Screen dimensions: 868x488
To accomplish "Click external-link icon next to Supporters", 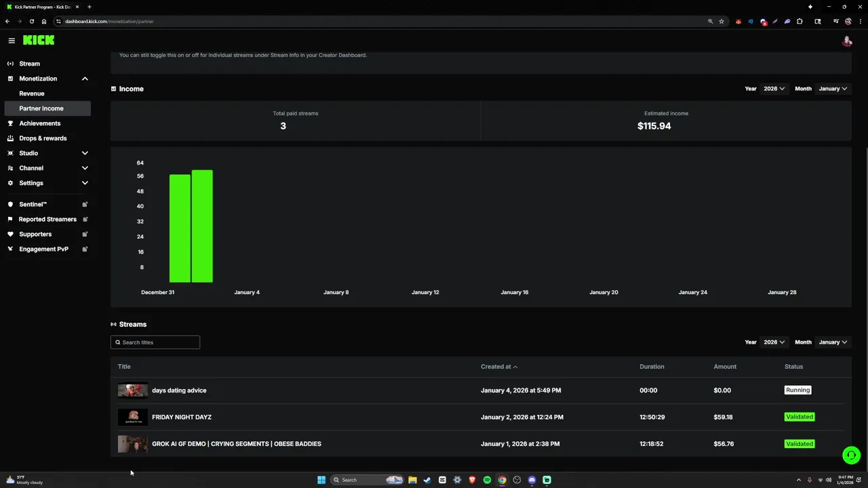I will pyautogui.click(x=85, y=234).
